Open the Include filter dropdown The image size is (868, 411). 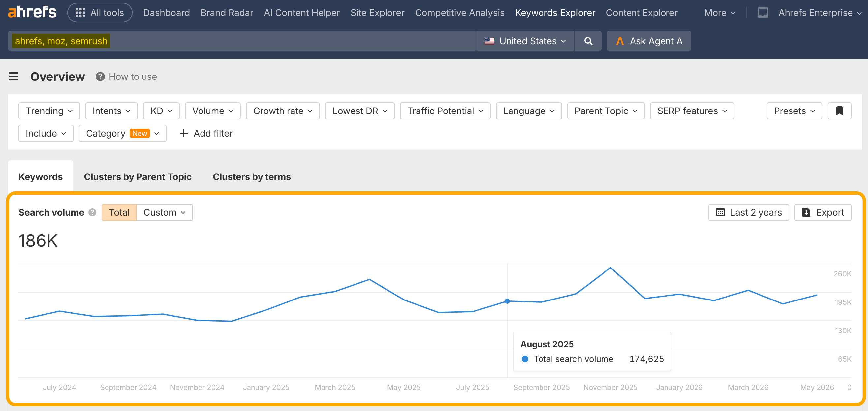point(46,133)
